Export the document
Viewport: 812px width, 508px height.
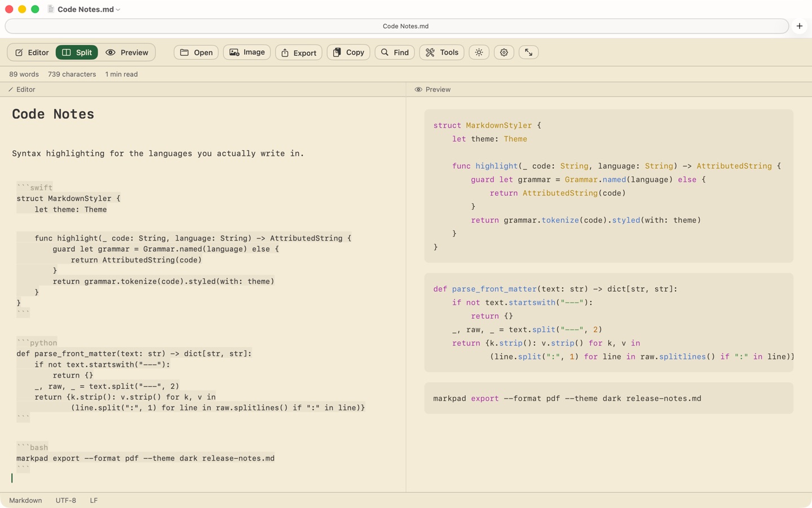[299, 52]
